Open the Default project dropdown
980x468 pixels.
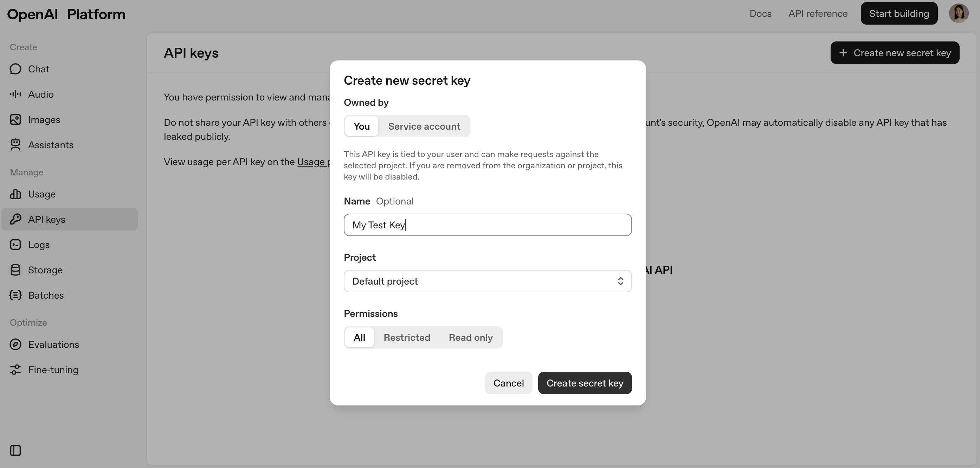coord(487,281)
